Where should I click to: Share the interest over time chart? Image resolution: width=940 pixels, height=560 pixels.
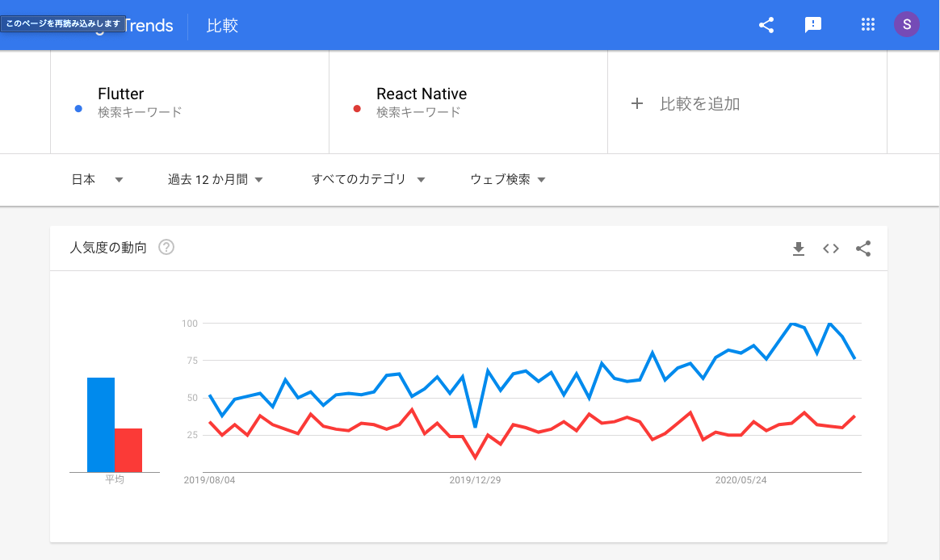pos(863,249)
